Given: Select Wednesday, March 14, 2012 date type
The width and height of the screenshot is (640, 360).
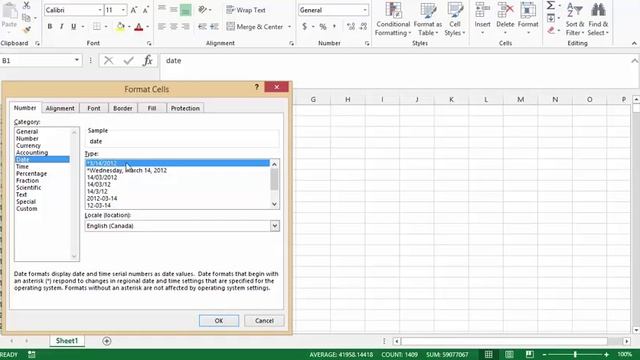Looking at the screenshot, I should [x=127, y=170].
